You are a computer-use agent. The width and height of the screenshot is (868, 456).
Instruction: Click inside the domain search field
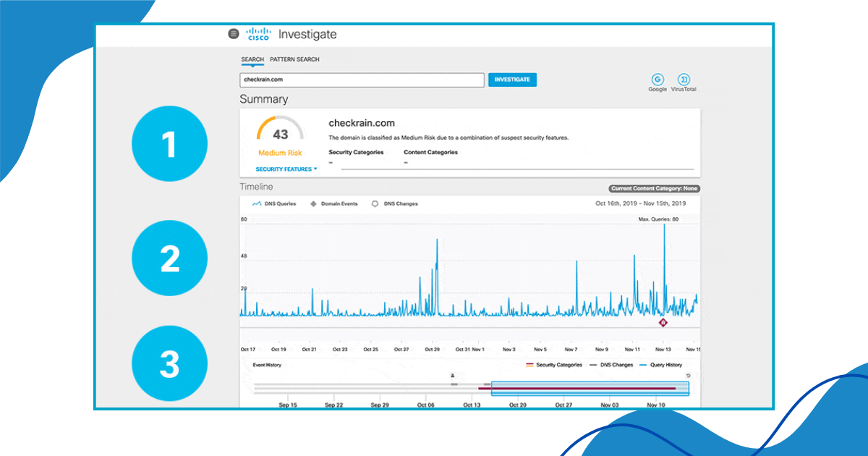pos(362,80)
